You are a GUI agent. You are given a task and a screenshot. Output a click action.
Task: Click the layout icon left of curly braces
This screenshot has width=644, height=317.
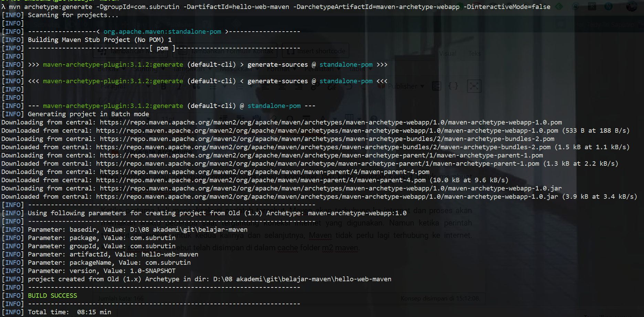(x=436, y=86)
